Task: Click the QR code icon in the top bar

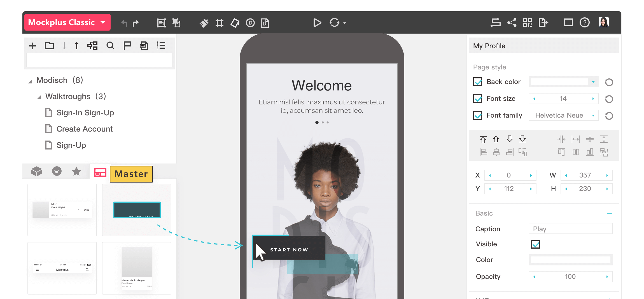Action: [528, 22]
